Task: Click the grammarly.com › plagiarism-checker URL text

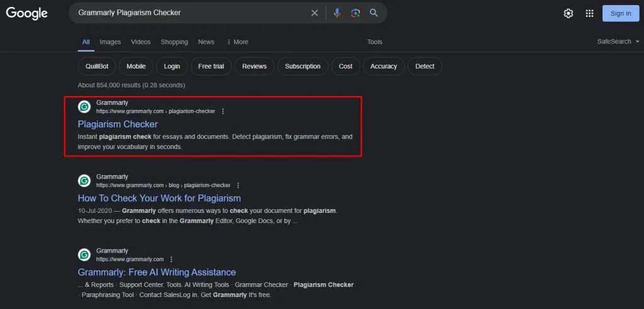Action: point(156,111)
